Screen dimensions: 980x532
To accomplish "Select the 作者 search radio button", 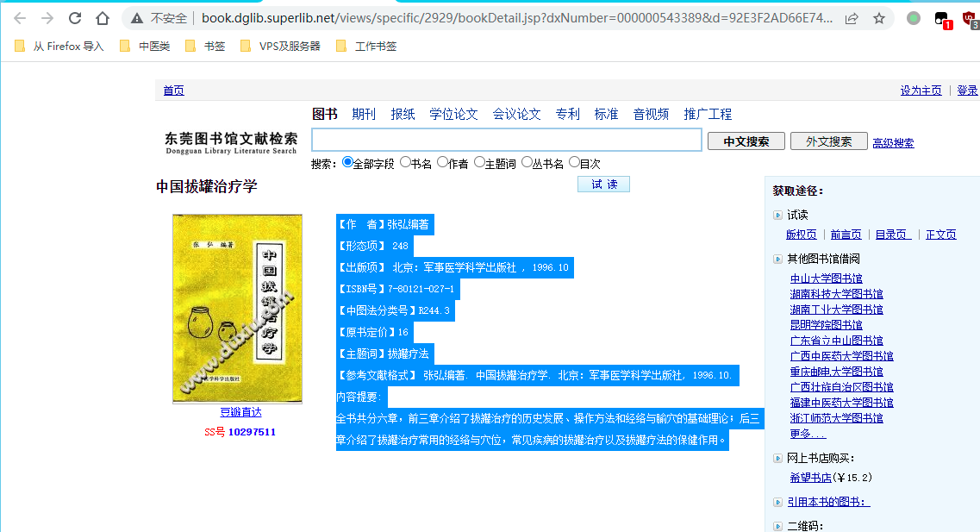I will coord(442,162).
